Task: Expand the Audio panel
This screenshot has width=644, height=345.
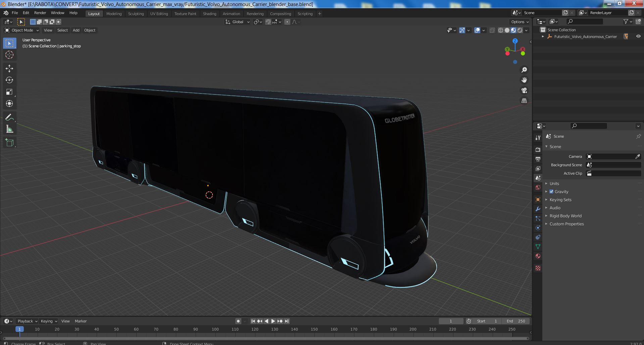Action: [x=555, y=208]
